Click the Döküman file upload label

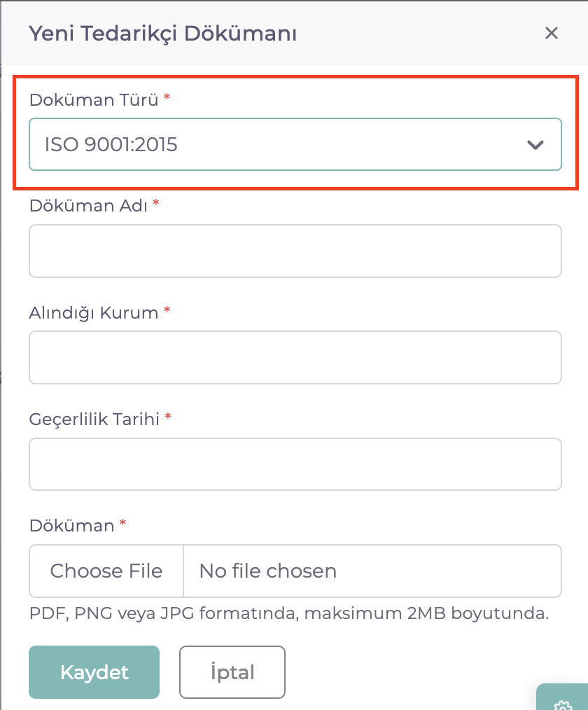(x=71, y=525)
